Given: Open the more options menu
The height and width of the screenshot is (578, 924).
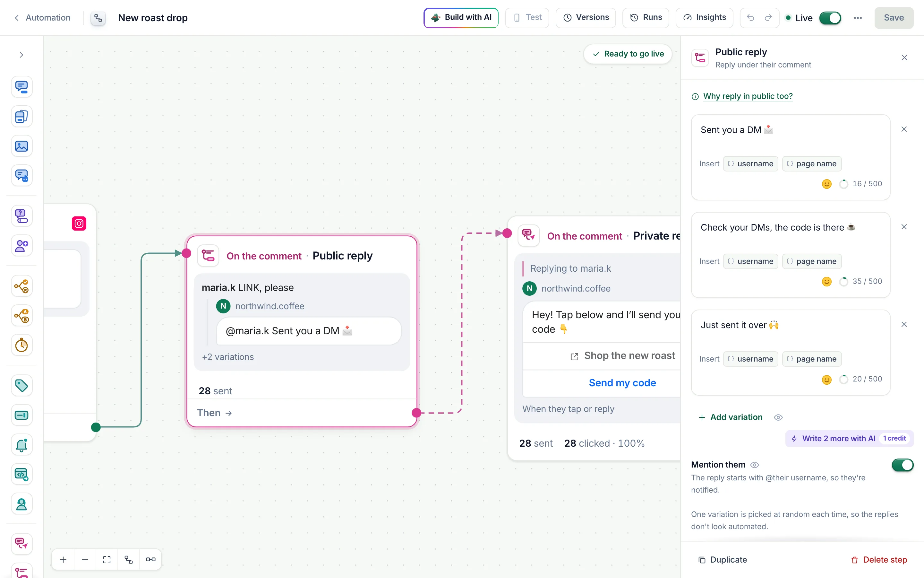Looking at the screenshot, I should (x=858, y=18).
